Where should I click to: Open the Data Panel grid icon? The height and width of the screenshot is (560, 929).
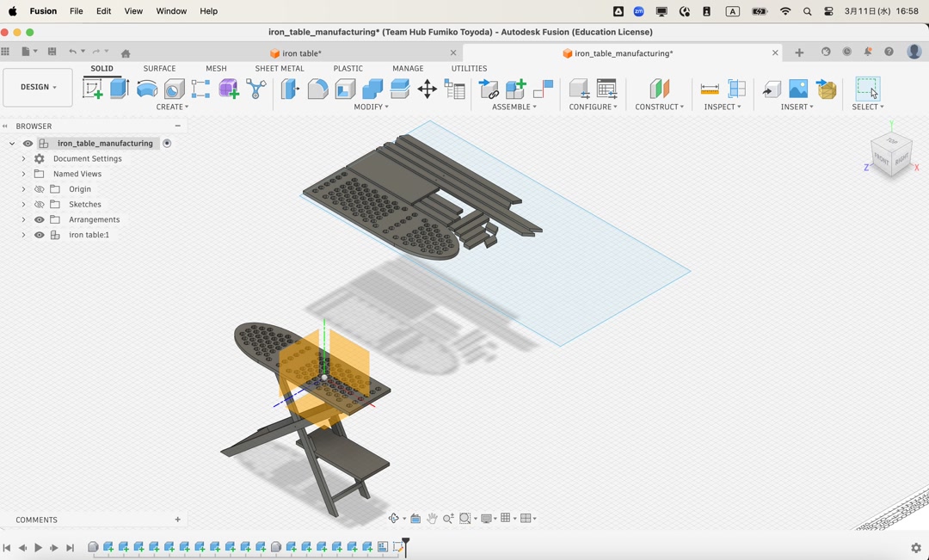pyautogui.click(x=5, y=52)
